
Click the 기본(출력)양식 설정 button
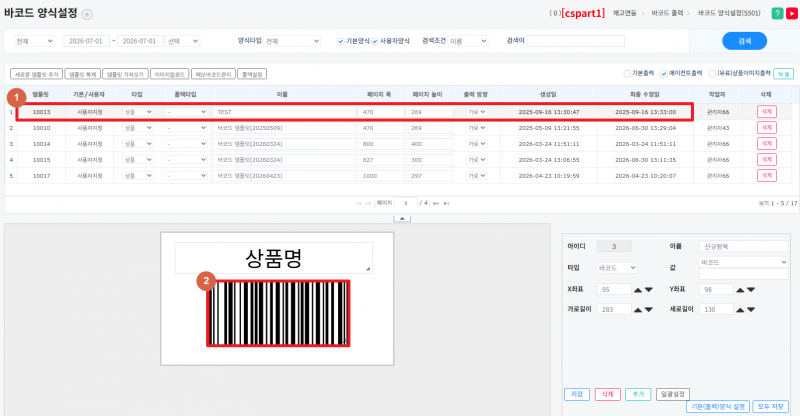(718, 407)
